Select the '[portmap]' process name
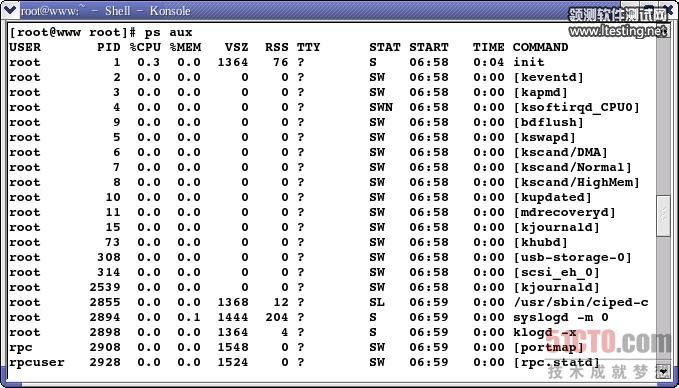Viewport: 679px width, 388px height. (548, 348)
